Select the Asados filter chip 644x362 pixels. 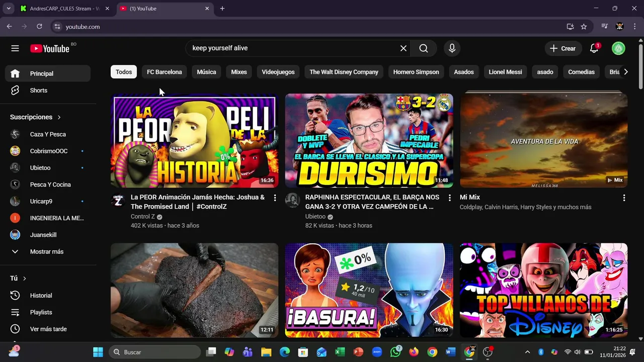[464, 72]
